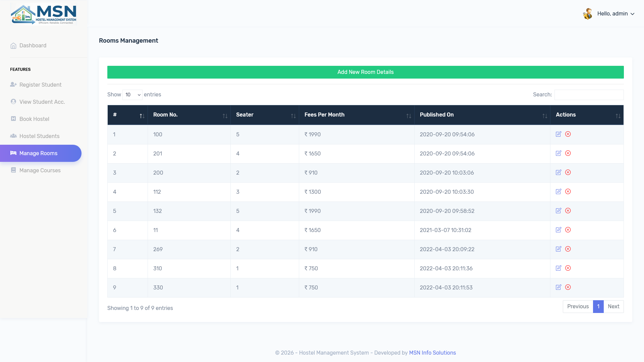Edit room 11 details
Image resolution: width=644 pixels, height=362 pixels.
tap(558, 230)
